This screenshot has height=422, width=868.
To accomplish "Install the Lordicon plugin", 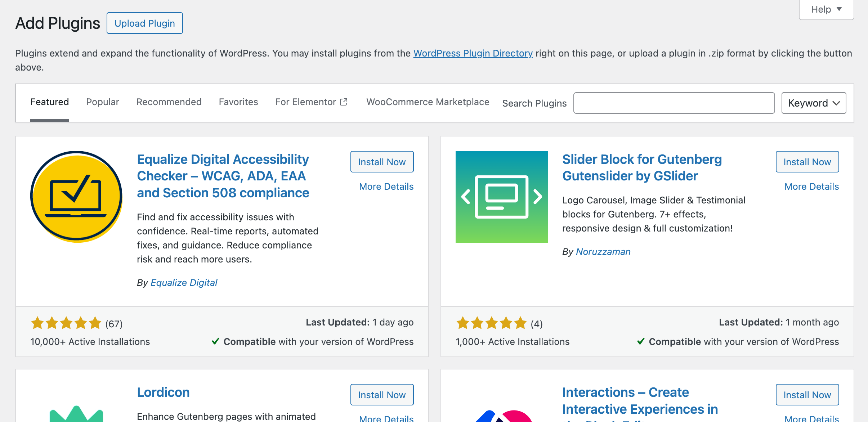I will [382, 395].
